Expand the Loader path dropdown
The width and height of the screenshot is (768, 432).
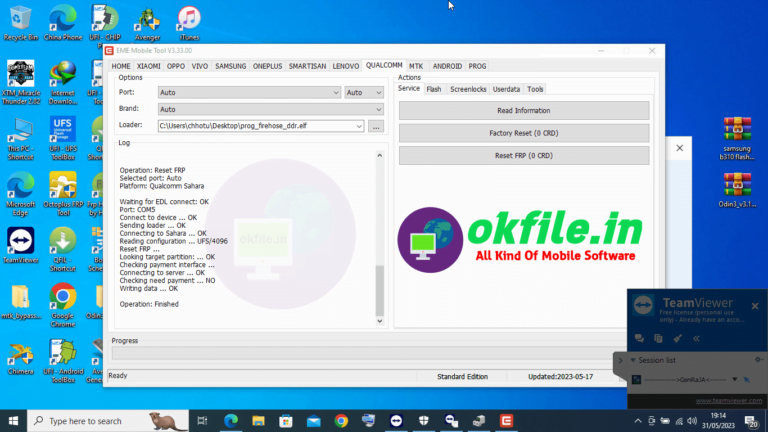point(359,126)
